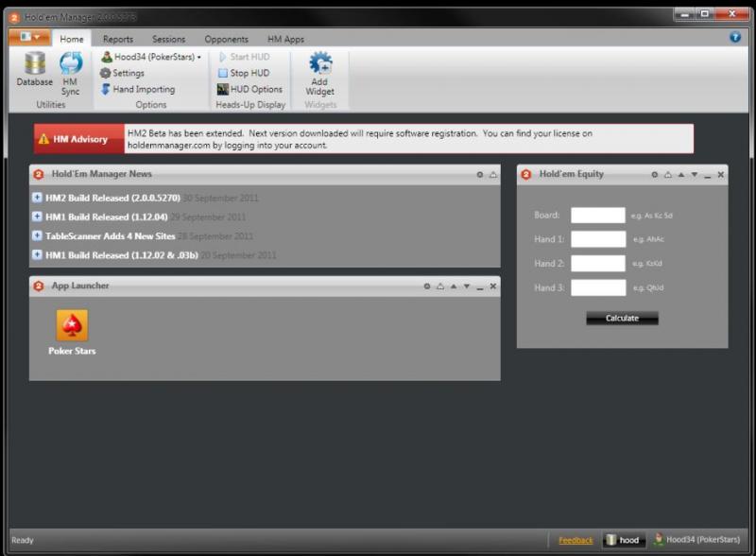Click the Board input field
This screenshot has height=556, width=756.
click(x=598, y=216)
